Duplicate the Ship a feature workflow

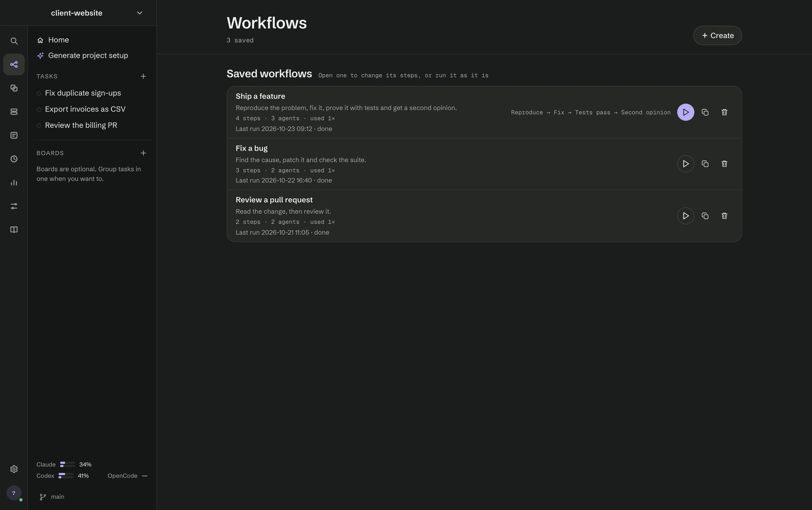click(705, 112)
